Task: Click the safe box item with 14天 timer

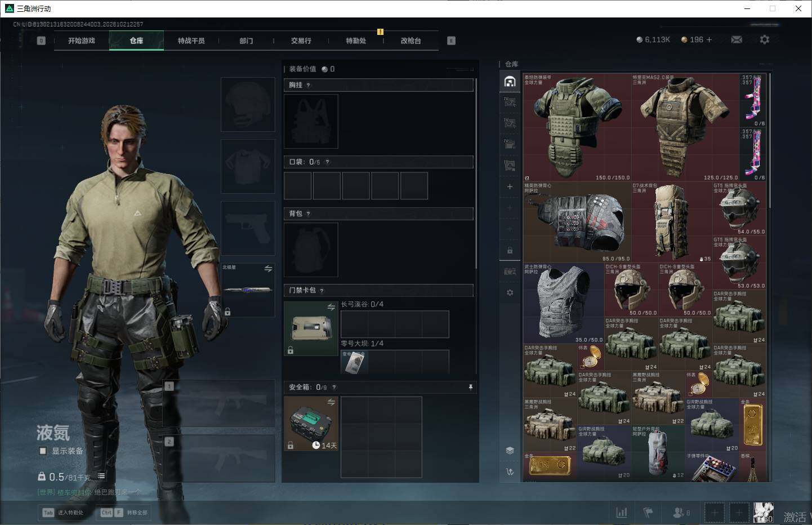Action: click(311, 424)
